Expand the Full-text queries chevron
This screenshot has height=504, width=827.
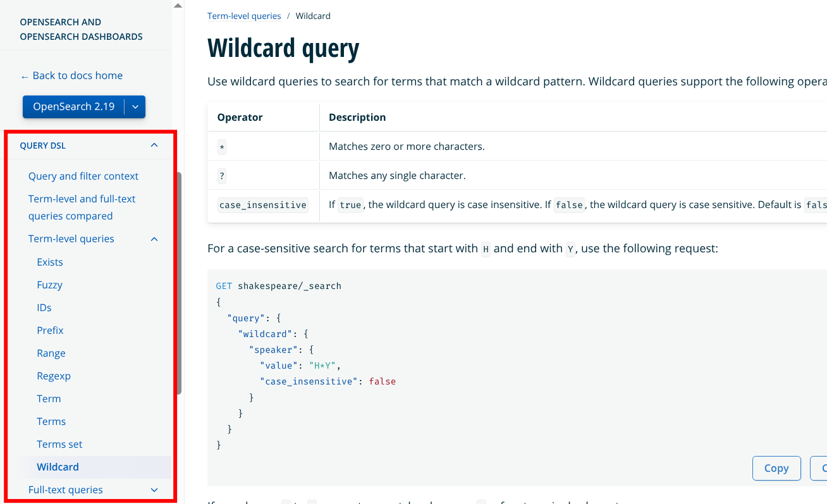point(154,490)
